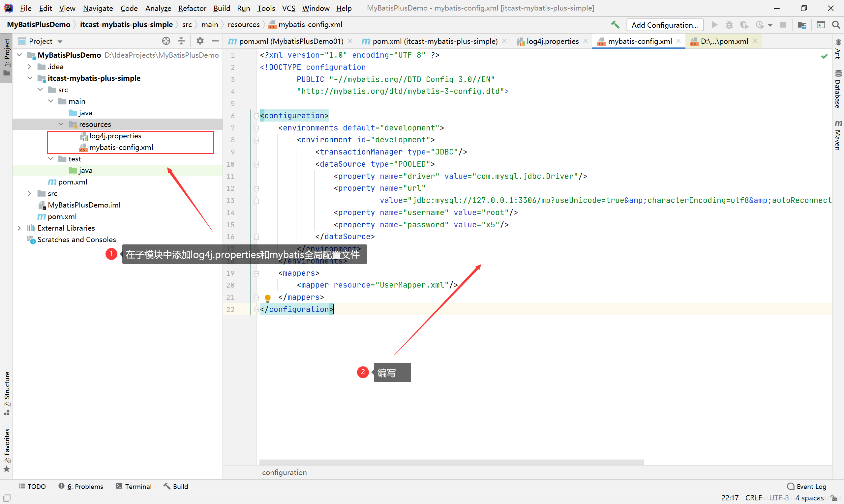
Task: Click Add Configuration button
Action: coord(665,25)
